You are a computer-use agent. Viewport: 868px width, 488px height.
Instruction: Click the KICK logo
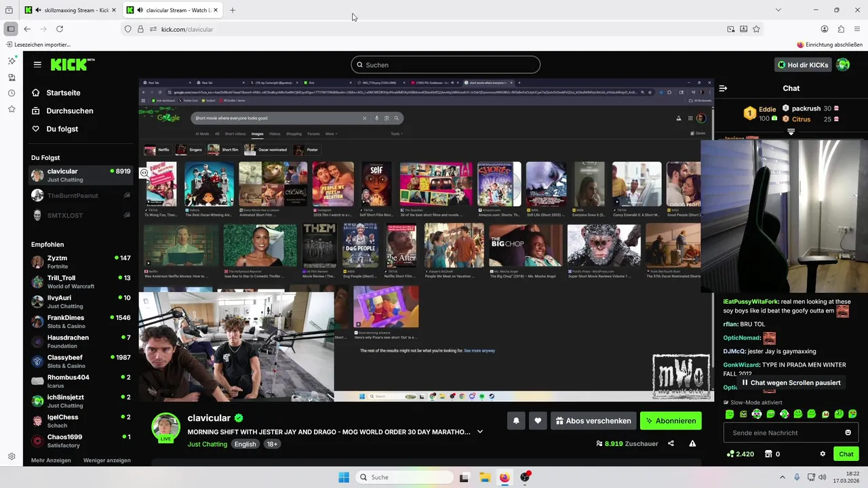[x=73, y=64]
